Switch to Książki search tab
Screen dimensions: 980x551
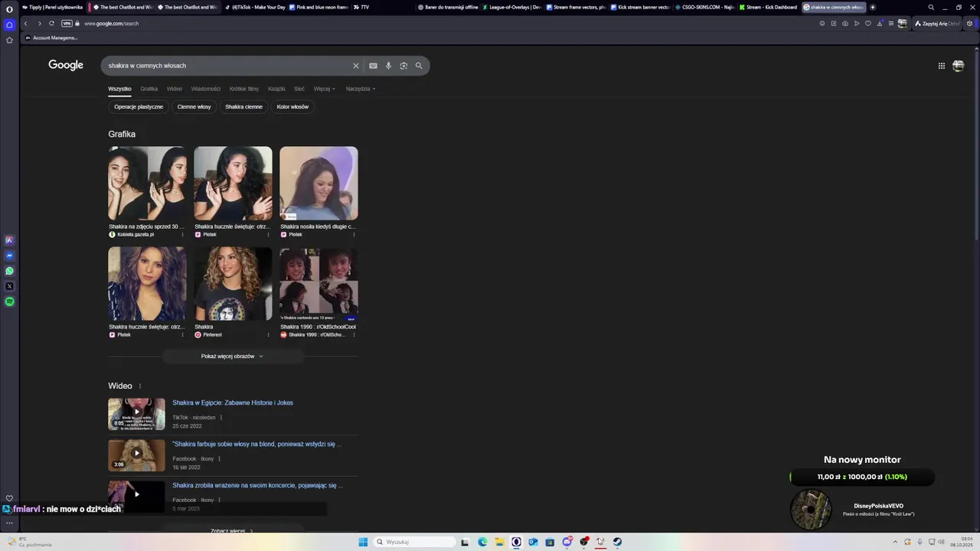tap(276, 89)
